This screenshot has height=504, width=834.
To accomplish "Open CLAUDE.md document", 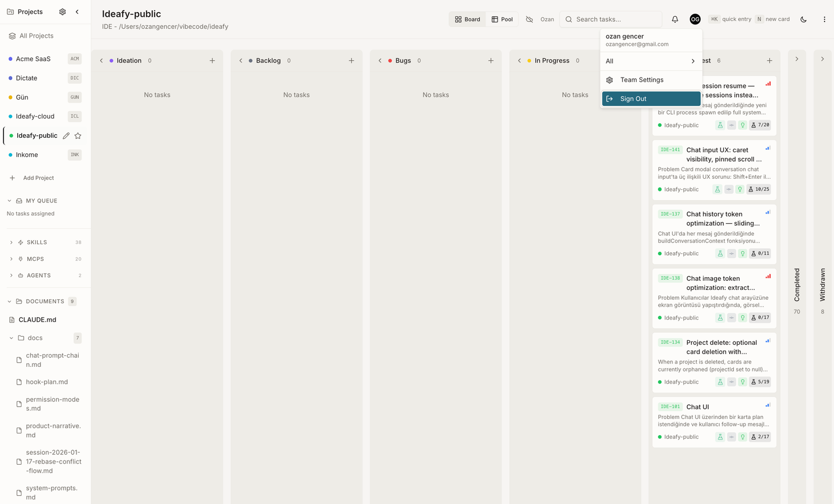I will (37, 319).
